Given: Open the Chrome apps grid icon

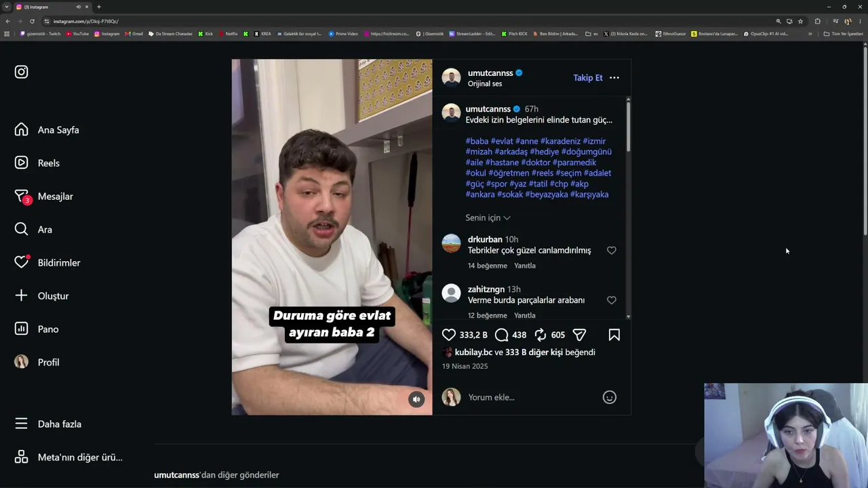Looking at the screenshot, I should click(7, 34).
